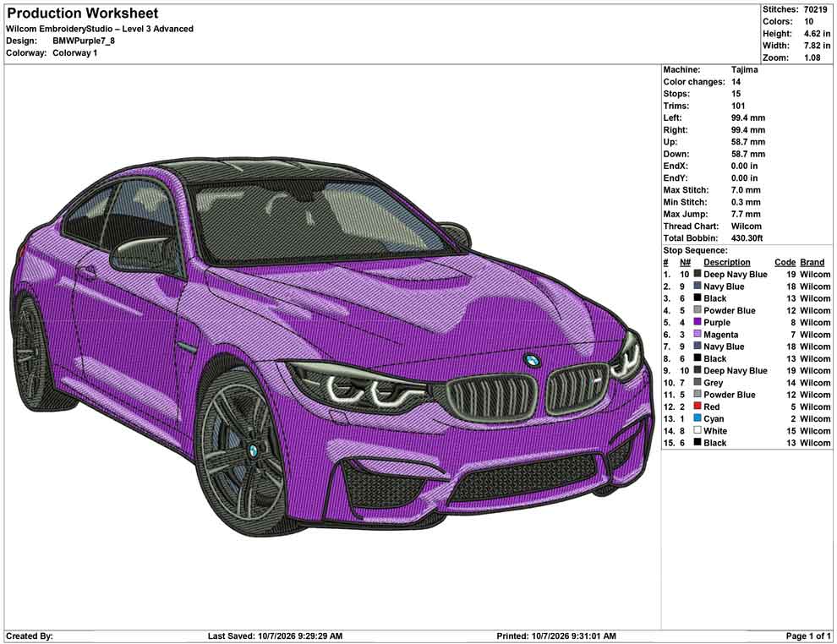
Task: Click the 'White' description in stop 14
Action: [715, 430]
